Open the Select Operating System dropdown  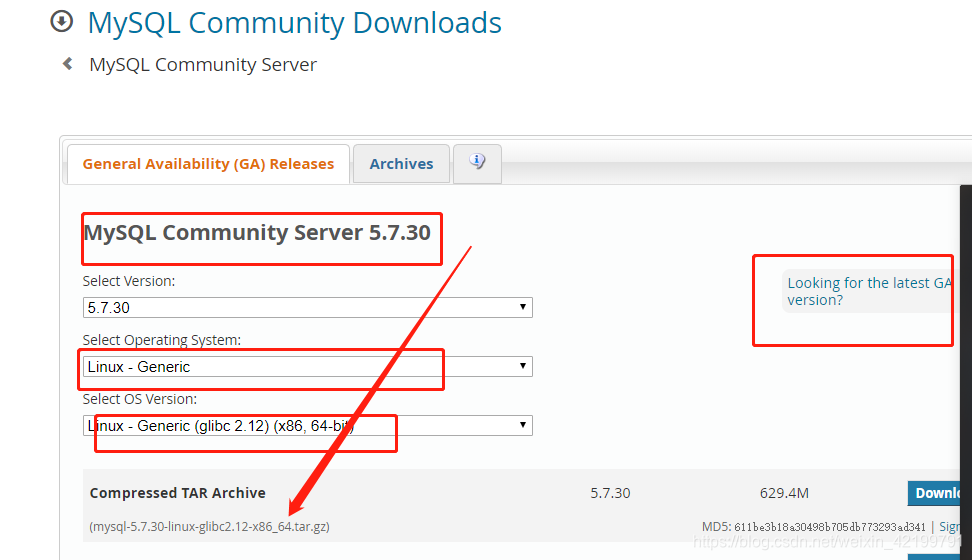click(x=307, y=367)
